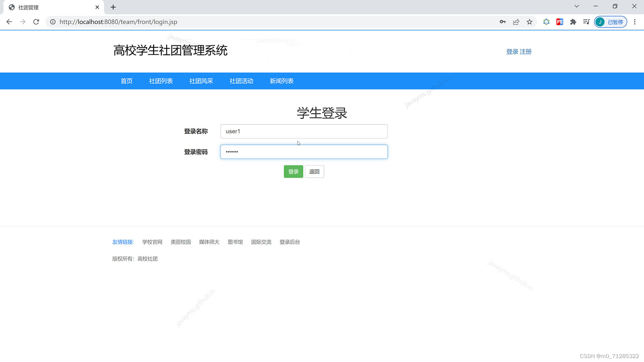Screen dimensions: 644x362
Task: Open the 社团列表 navigation menu item
Action: point(161,81)
